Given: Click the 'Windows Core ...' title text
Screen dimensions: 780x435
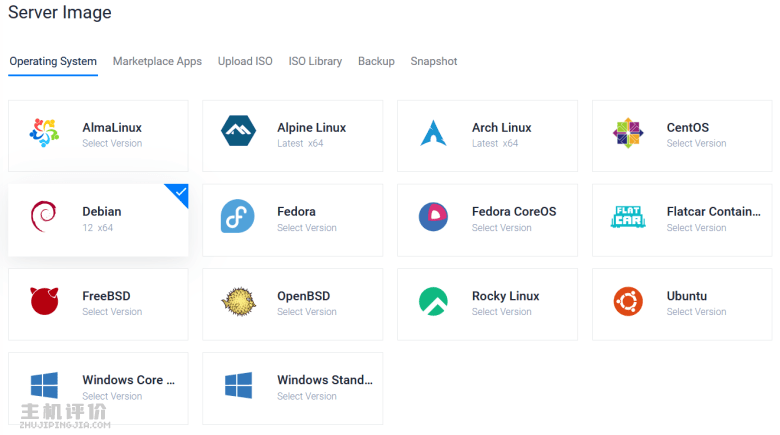Looking at the screenshot, I should click(x=128, y=380).
